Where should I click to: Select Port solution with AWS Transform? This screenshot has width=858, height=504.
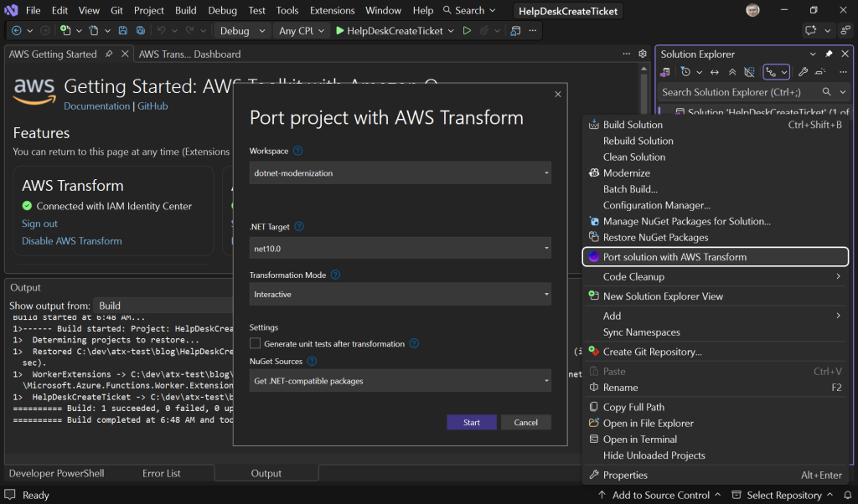tap(716, 257)
